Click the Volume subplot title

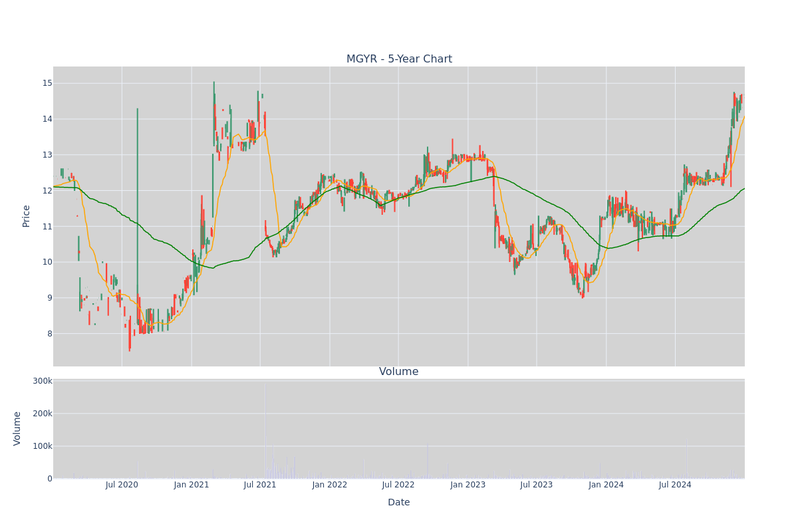coord(399,372)
